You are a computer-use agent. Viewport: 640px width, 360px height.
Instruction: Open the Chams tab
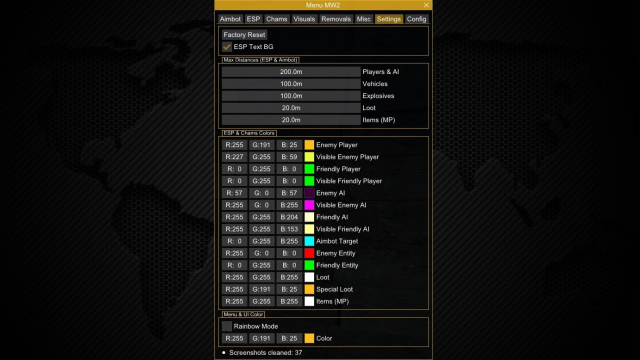(276, 19)
